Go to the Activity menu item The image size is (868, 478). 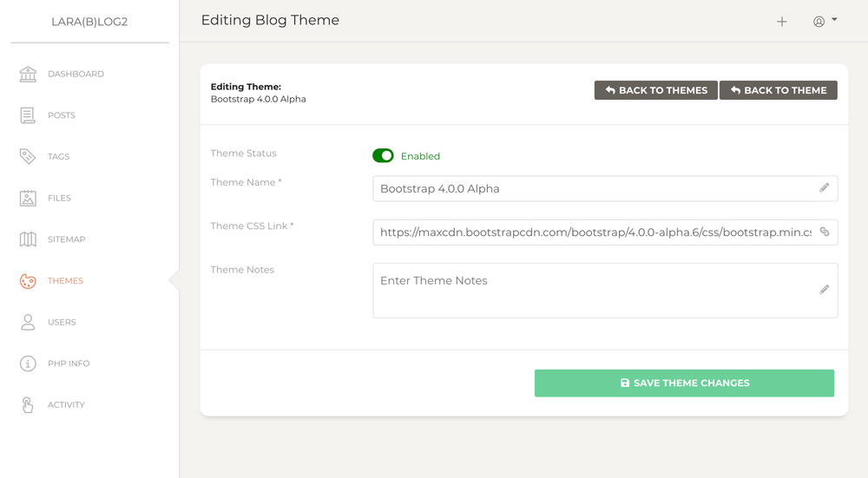pos(66,405)
